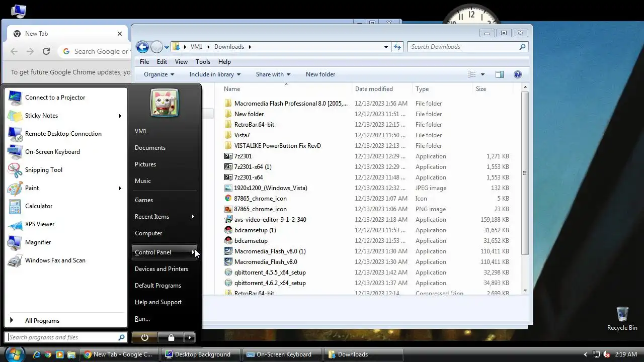Open Remote Desktop Connection
644x362 pixels.
coord(65,134)
